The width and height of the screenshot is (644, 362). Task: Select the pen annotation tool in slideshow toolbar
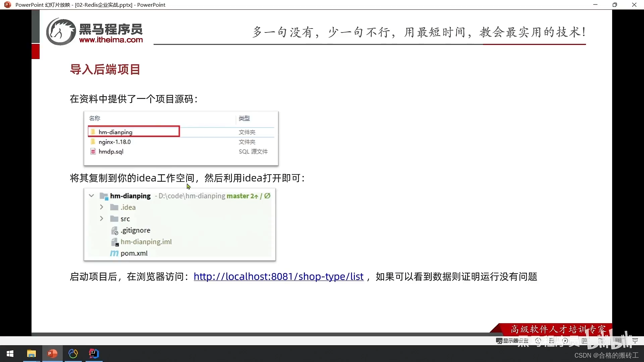coord(552,341)
